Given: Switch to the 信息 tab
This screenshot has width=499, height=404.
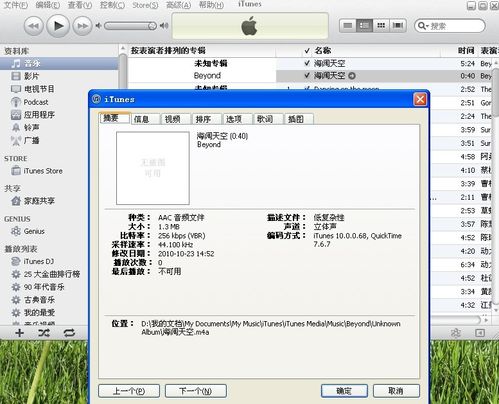Looking at the screenshot, I should click(x=145, y=119).
